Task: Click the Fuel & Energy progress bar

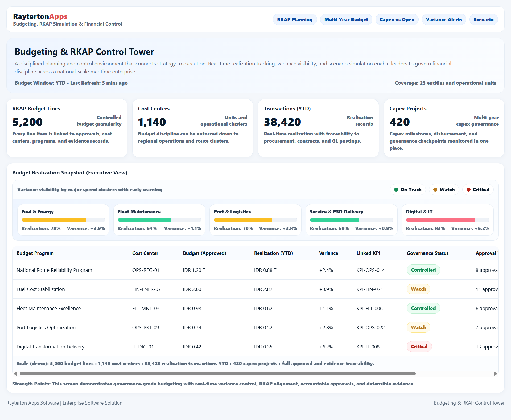Action: pos(63,220)
